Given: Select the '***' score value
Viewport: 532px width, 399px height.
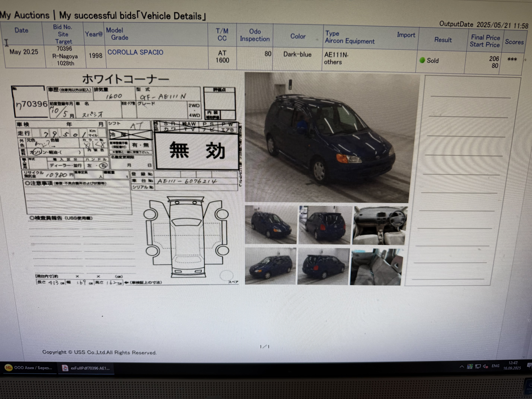Looking at the screenshot, I should tap(512, 59).
